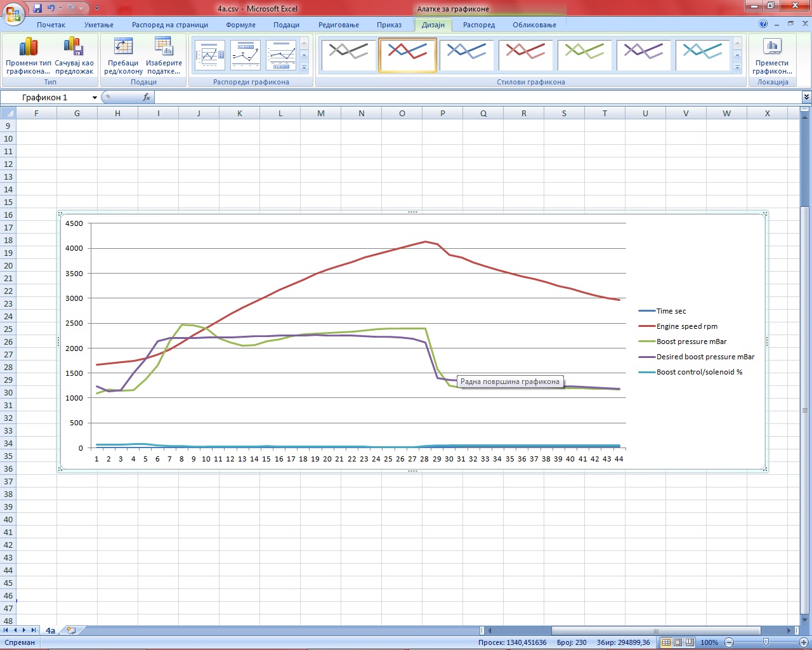The image size is (812, 650).
Task: Undo the last action
Action: point(51,8)
